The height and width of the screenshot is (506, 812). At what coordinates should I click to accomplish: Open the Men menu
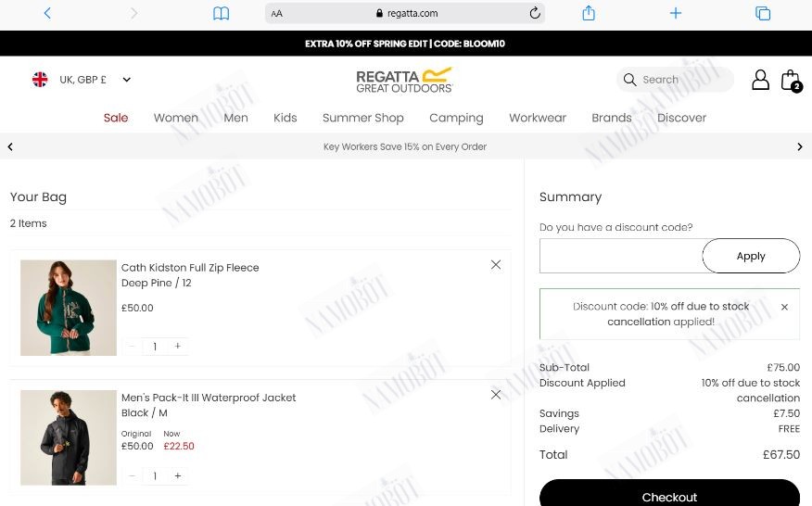click(235, 118)
